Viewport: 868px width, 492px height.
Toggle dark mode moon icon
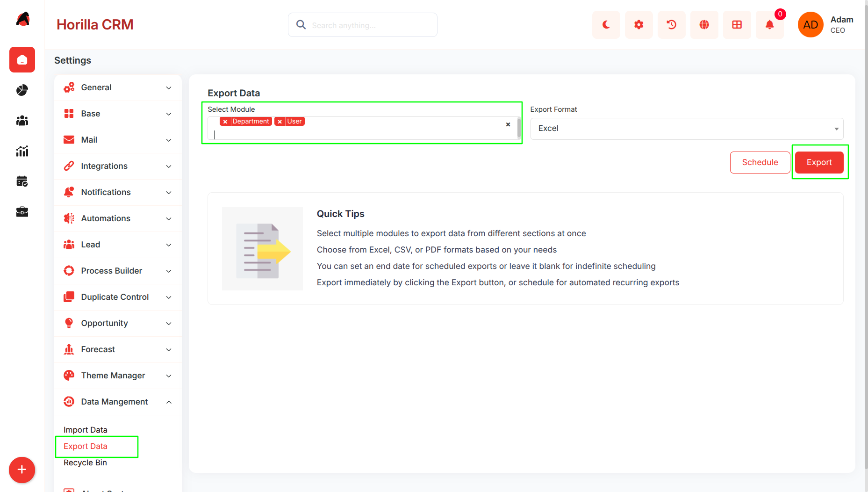606,25
